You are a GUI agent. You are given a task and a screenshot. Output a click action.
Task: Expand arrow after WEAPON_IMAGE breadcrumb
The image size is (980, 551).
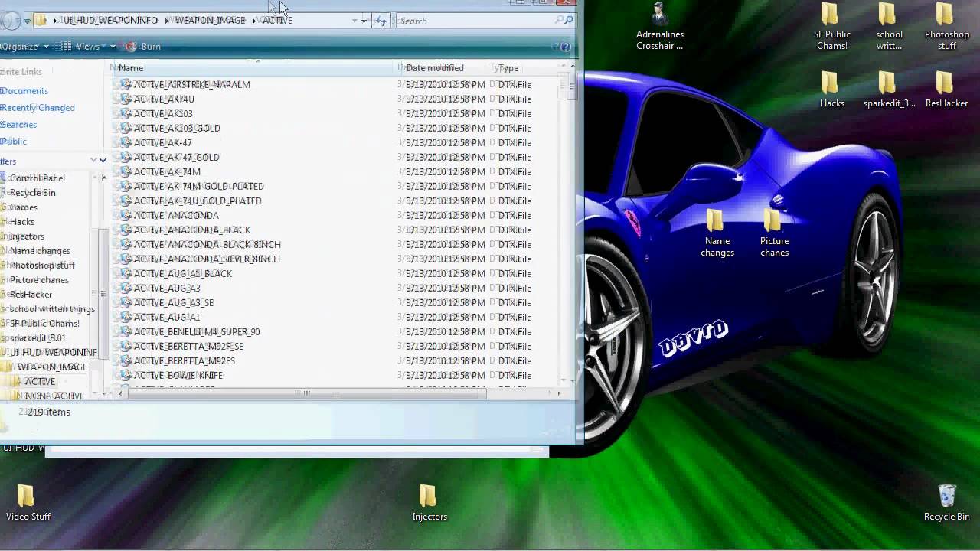click(x=254, y=21)
